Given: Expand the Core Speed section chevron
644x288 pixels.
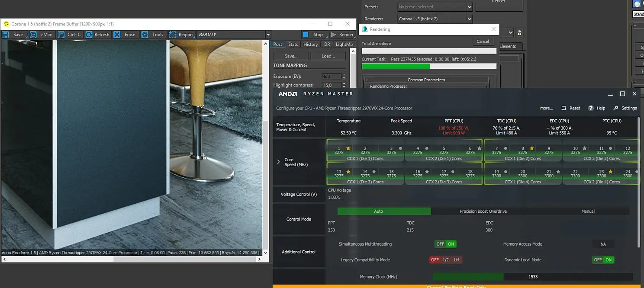Looking at the screenshot, I should [278, 162].
